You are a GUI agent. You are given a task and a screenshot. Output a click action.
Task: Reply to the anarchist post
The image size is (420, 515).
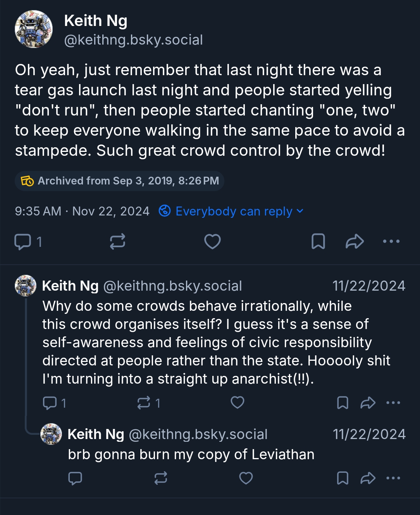pyautogui.click(x=50, y=403)
